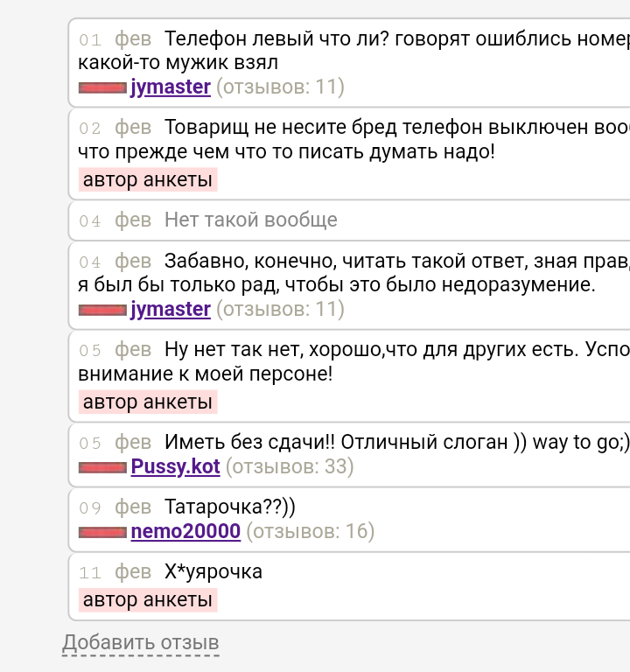
Task: Click red rating bar beside jymaster in 04 фев comment
Action: [102, 310]
